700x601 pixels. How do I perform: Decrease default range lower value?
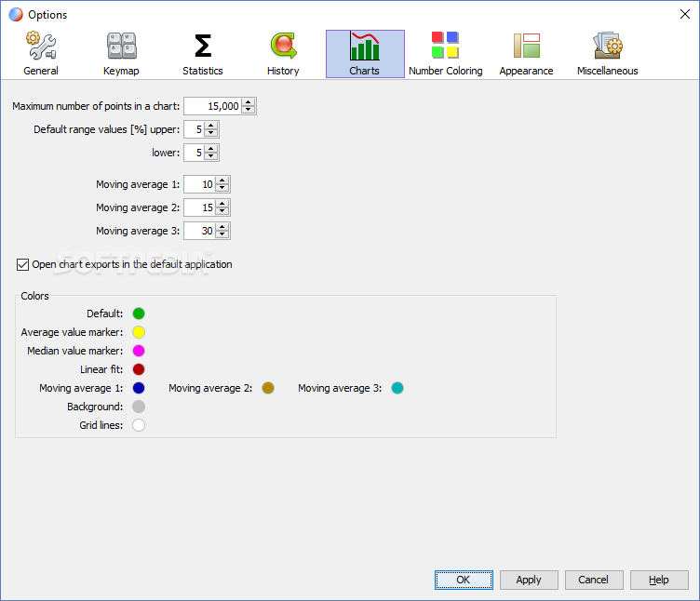(211, 156)
